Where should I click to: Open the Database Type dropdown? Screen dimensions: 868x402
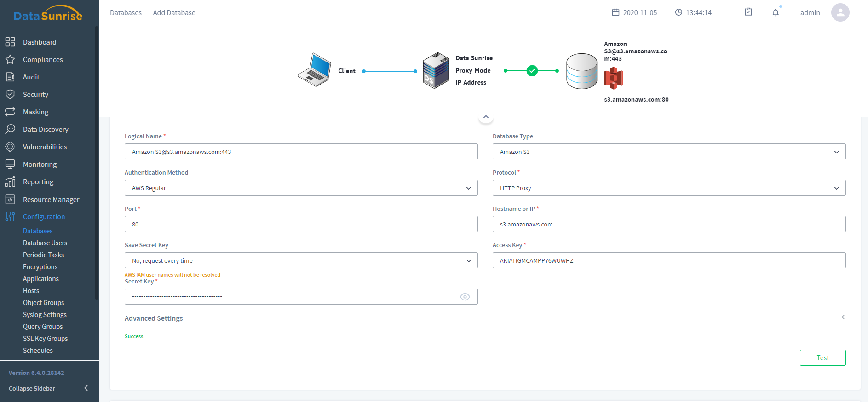pyautogui.click(x=669, y=152)
